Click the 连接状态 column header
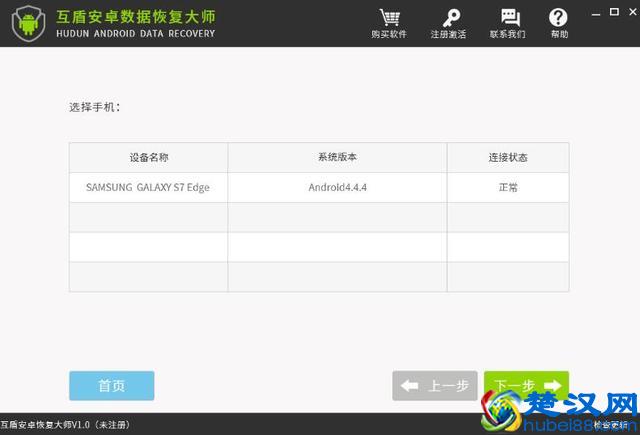Image resolution: width=640 pixels, height=435 pixels. point(508,158)
